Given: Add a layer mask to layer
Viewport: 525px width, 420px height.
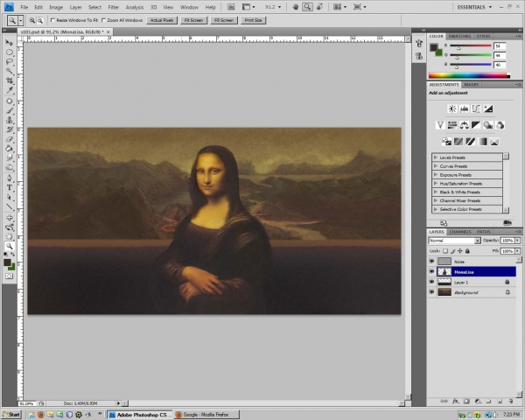Looking at the screenshot, I should coord(466,401).
